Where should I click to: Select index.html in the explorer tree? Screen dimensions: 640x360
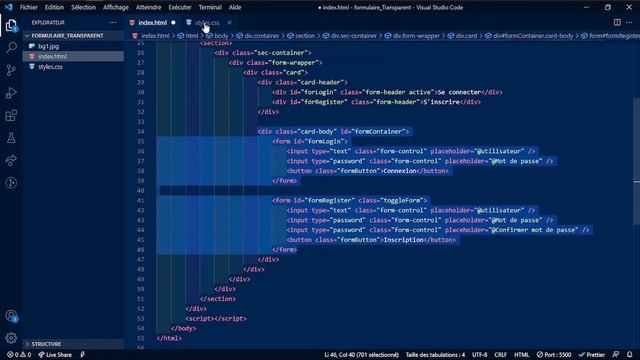point(52,56)
